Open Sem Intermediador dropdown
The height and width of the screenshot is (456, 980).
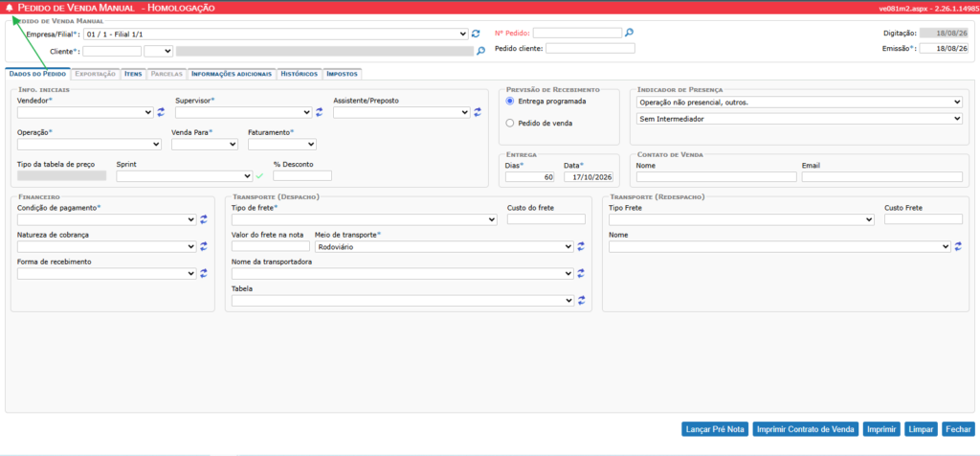[799, 118]
